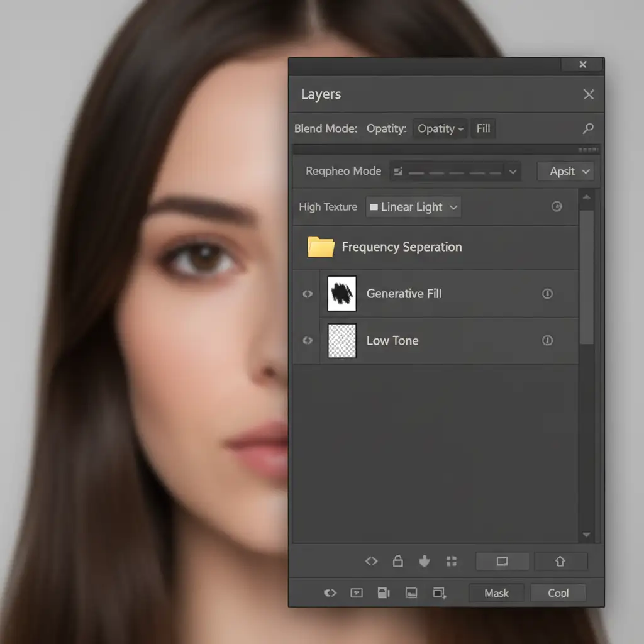Screen dimensions: 644x644
Task: Click the image icon in the bottom row
Action: point(411,593)
